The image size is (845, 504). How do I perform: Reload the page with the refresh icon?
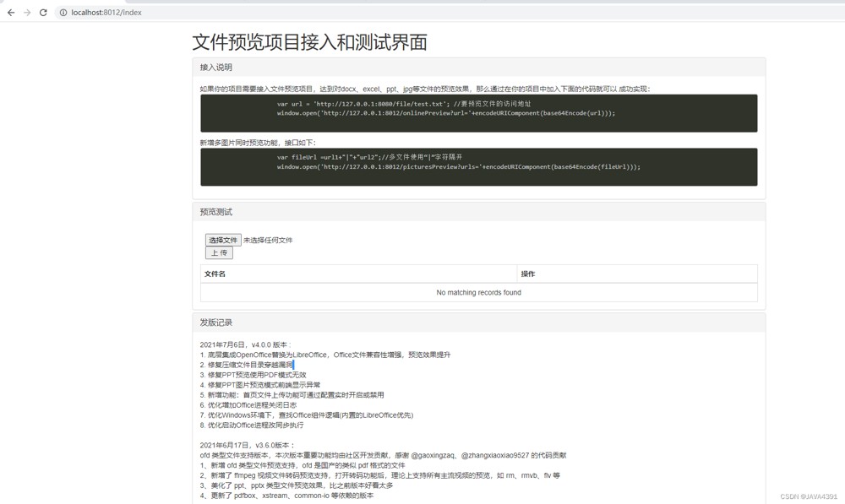43,13
